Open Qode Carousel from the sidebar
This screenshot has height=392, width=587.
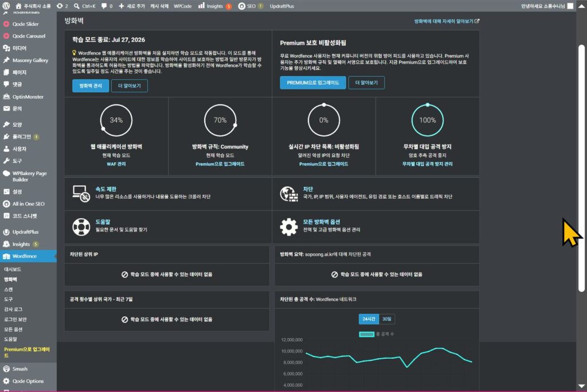[x=29, y=36]
